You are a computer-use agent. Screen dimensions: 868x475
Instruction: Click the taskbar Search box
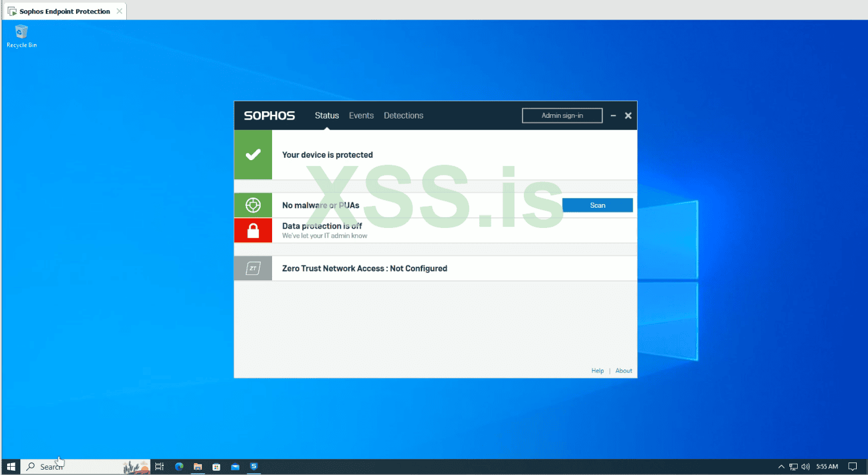pos(86,467)
